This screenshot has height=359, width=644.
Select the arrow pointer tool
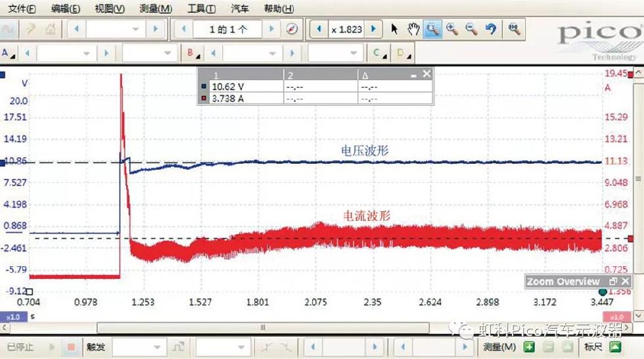(394, 29)
